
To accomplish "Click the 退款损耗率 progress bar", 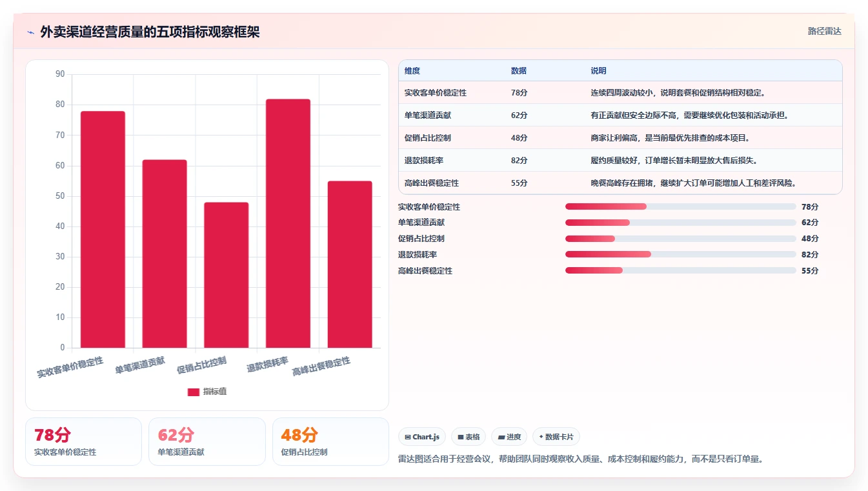I will [x=680, y=254].
